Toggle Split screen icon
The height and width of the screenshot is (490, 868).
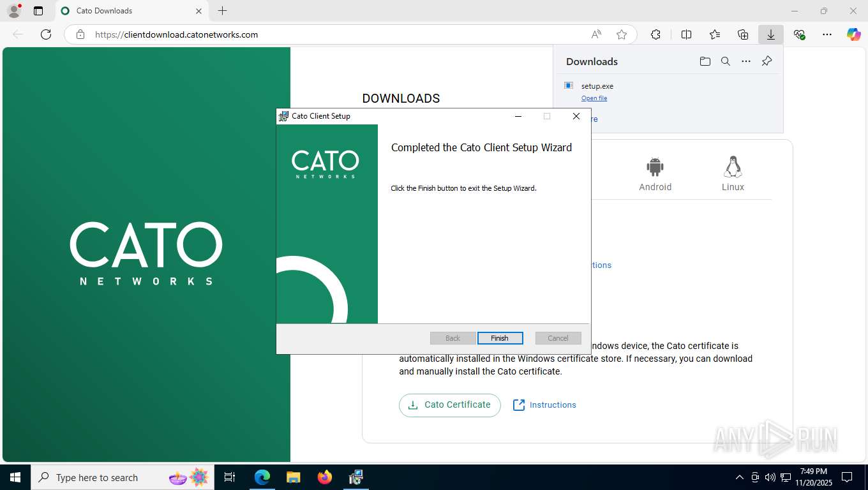point(686,34)
